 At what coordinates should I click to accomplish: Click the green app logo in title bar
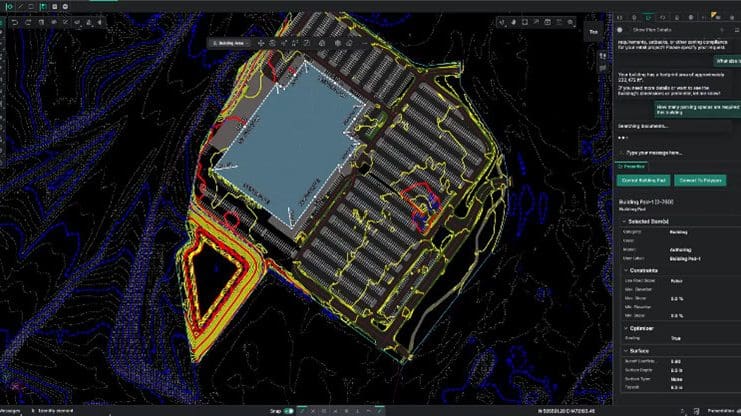coord(6,6)
